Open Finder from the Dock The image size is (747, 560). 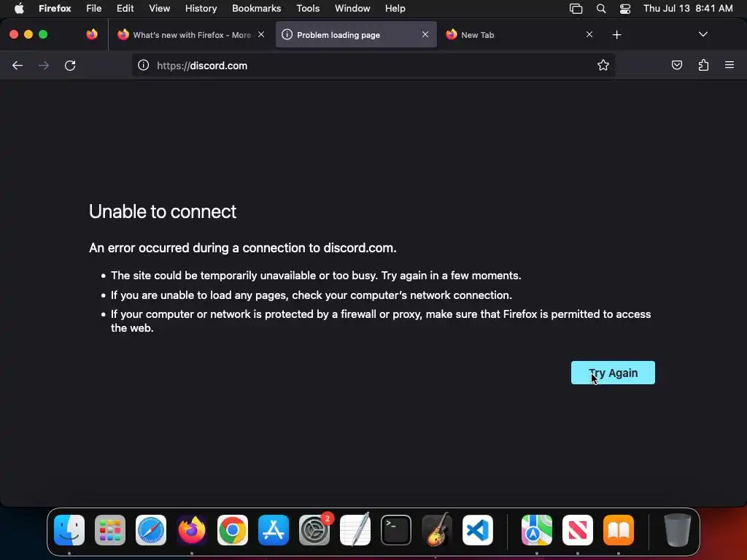pyautogui.click(x=69, y=530)
